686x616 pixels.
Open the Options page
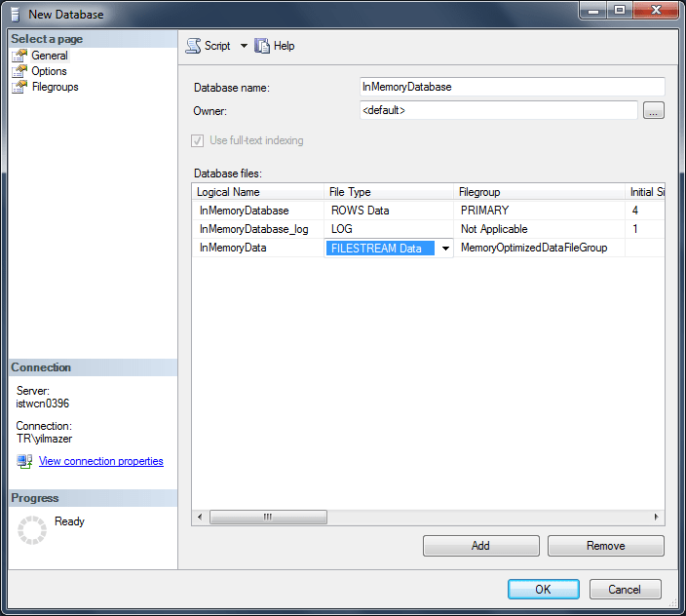[49, 71]
